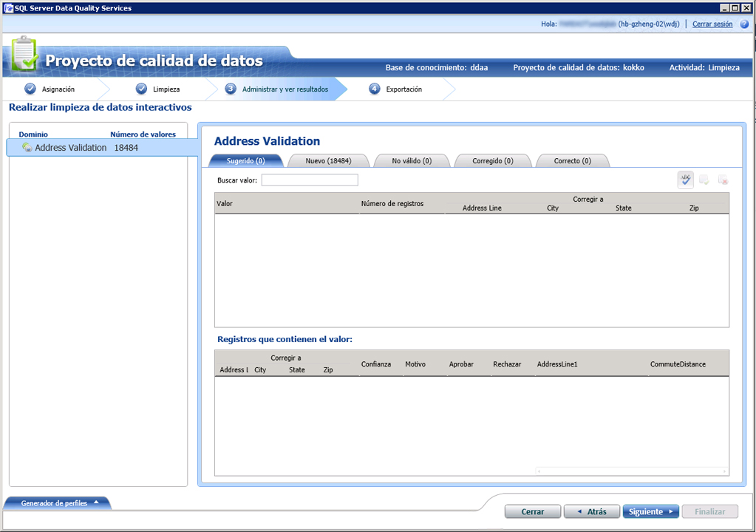Click the reject-all values icon
The height and width of the screenshot is (532, 756).
click(x=721, y=179)
